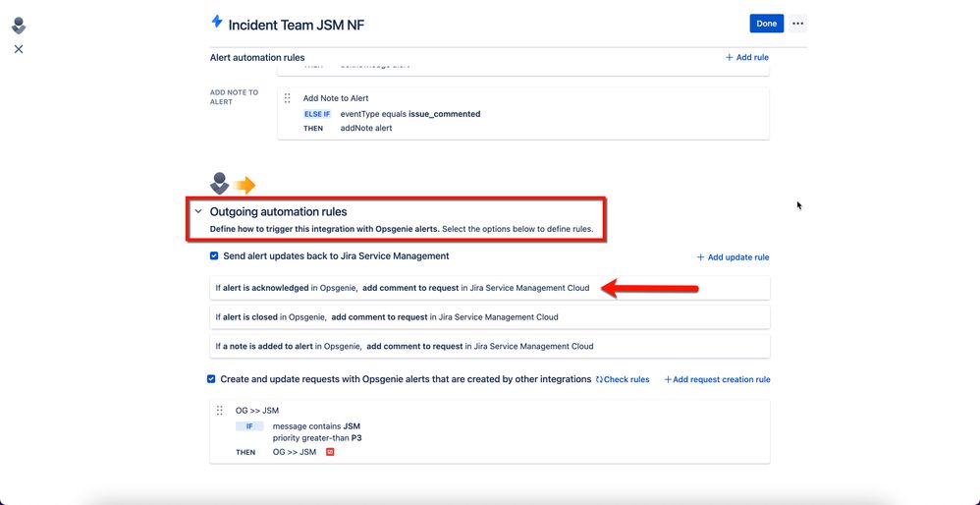Click the ADD NOTE TO ALERT side label
The width and height of the screenshot is (980, 505).
point(235,97)
